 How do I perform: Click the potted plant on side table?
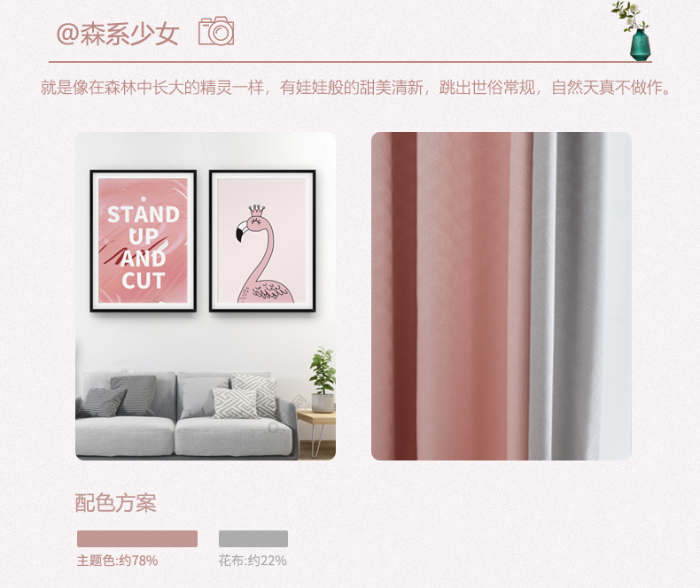click(x=323, y=379)
